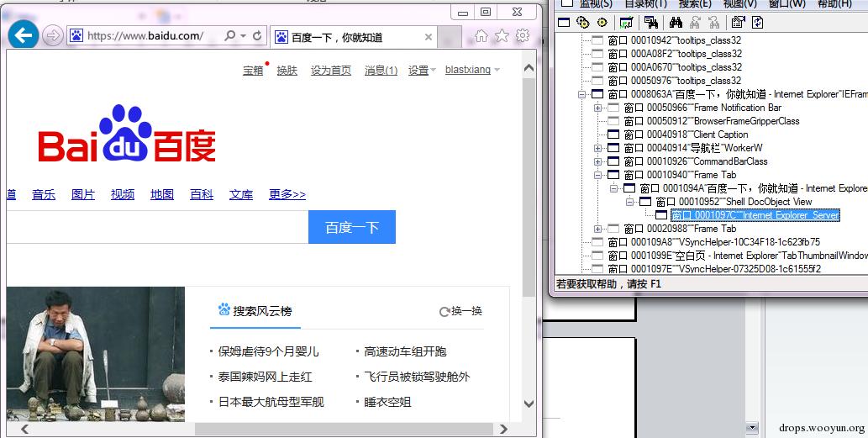Collapse the 00010952 Shell DocObject View node

(629, 202)
